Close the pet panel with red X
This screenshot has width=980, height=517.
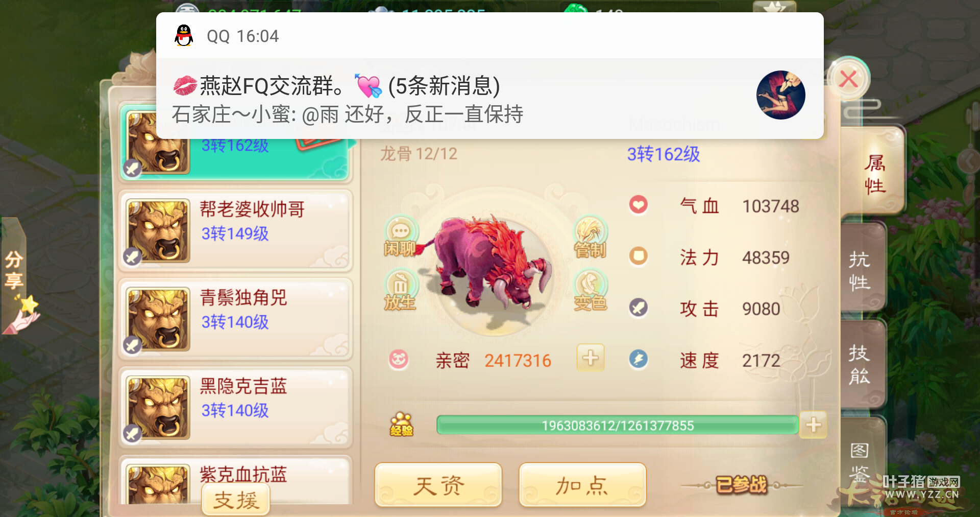pos(848,79)
